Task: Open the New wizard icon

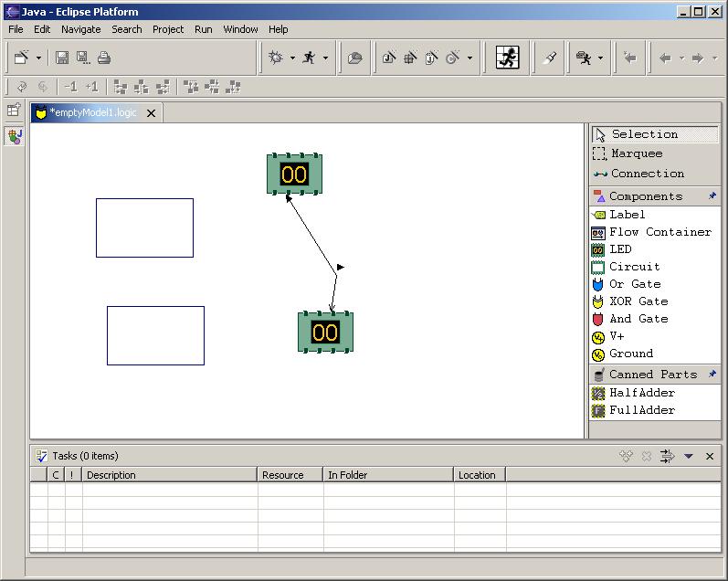Action: [21, 58]
